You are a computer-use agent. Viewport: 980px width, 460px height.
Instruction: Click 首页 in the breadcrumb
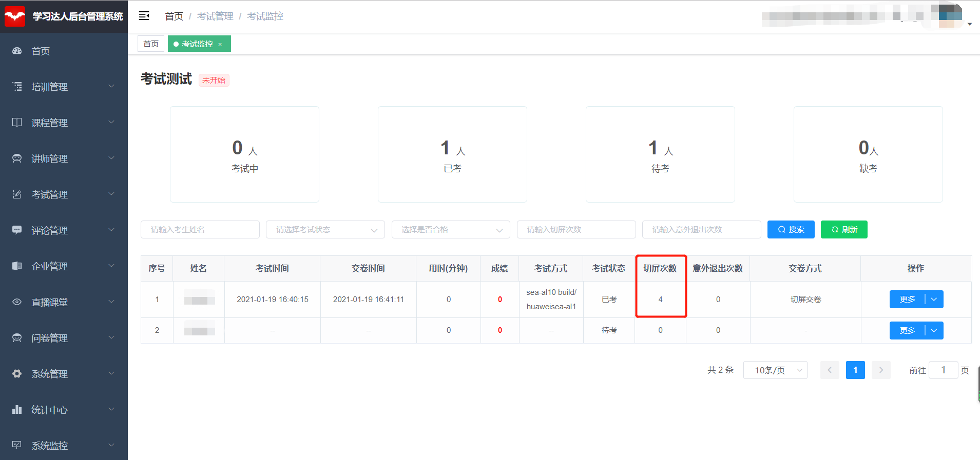pos(174,16)
